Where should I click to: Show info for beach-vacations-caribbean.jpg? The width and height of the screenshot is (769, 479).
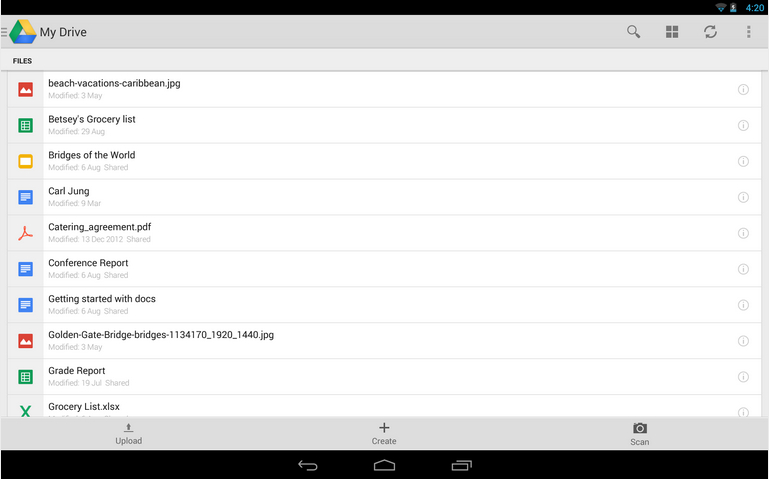[x=743, y=89]
